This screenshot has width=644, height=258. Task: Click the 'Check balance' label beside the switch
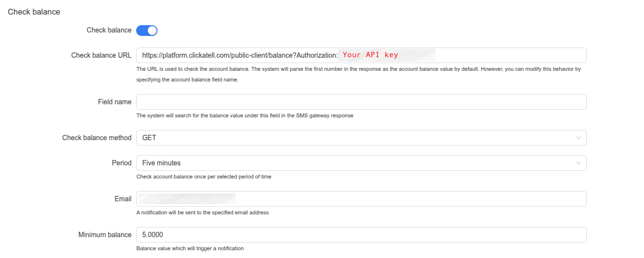coord(109,30)
